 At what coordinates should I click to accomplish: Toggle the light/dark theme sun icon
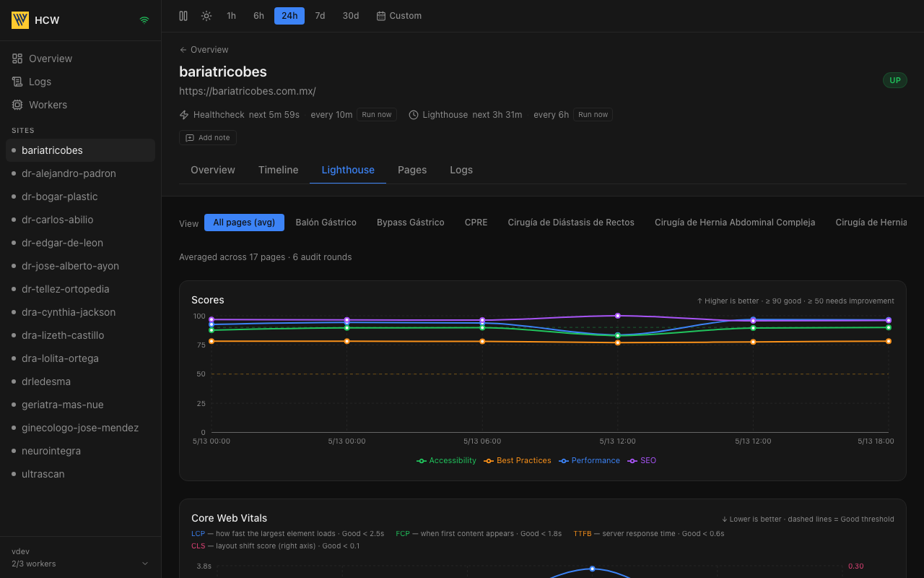pos(206,16)
